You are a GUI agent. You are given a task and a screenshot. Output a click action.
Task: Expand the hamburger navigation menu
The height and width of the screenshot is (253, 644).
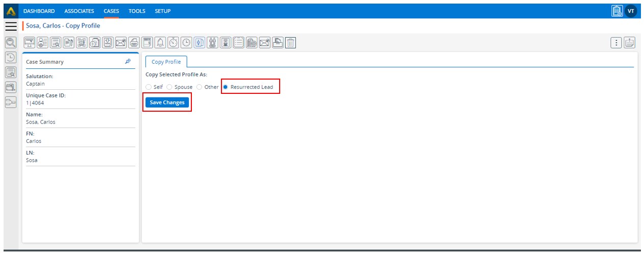[x=11, y=26]
